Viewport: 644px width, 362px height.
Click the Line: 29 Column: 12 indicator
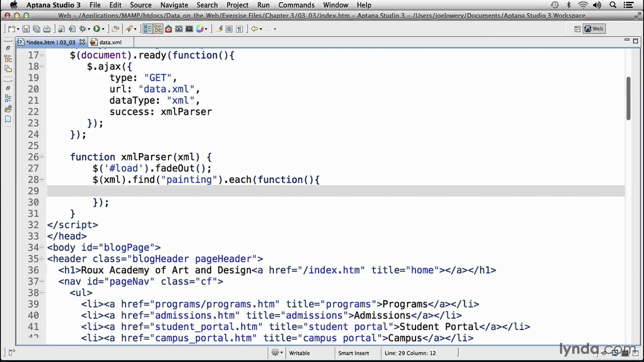tap(410, 353)
